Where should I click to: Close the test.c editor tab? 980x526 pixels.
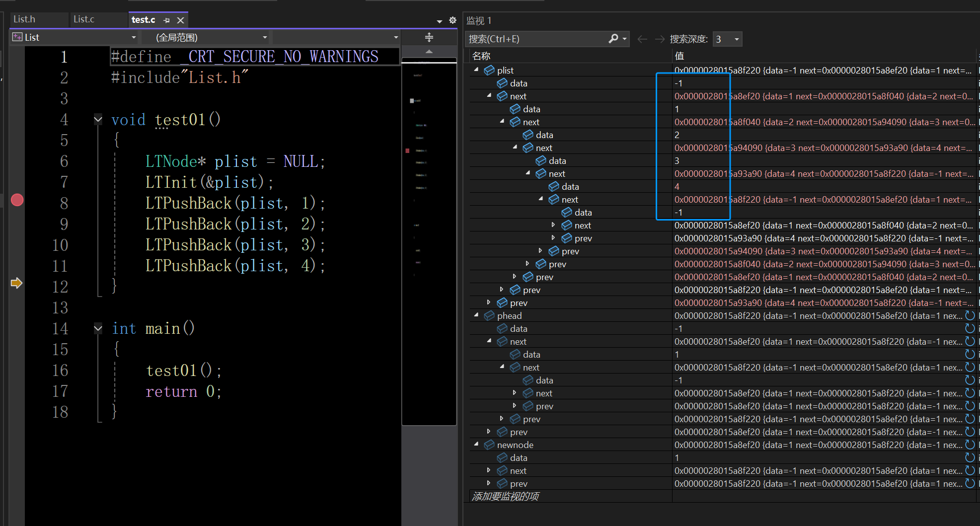(181, 20)
